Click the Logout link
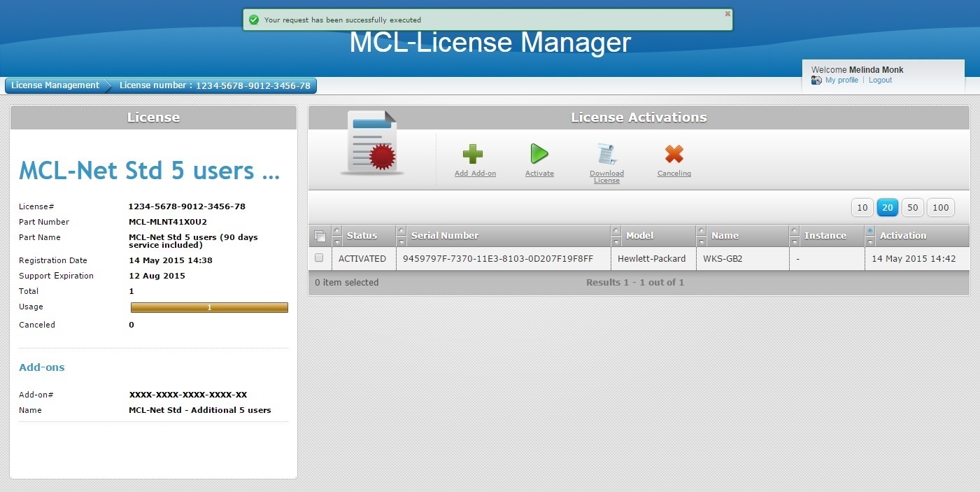Image resolution: width=980 pixels, height=492 pixels. (880, 80)
